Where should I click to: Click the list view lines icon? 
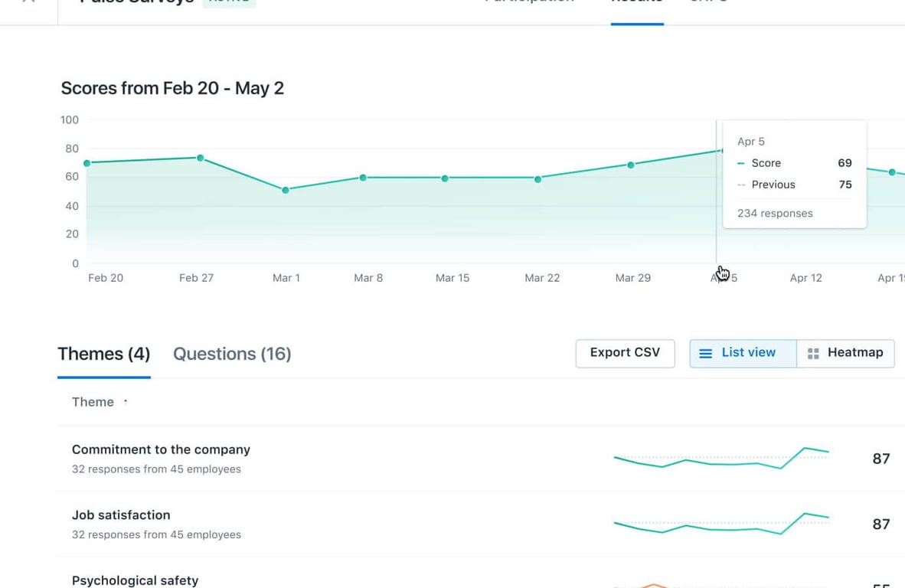click(x=705, y=353)
